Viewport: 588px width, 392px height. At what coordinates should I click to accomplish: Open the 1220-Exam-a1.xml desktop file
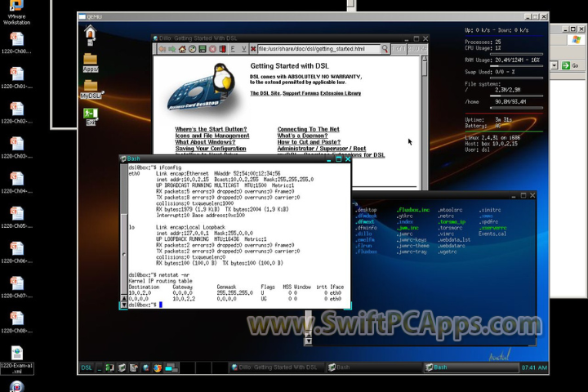coord(17,360)
